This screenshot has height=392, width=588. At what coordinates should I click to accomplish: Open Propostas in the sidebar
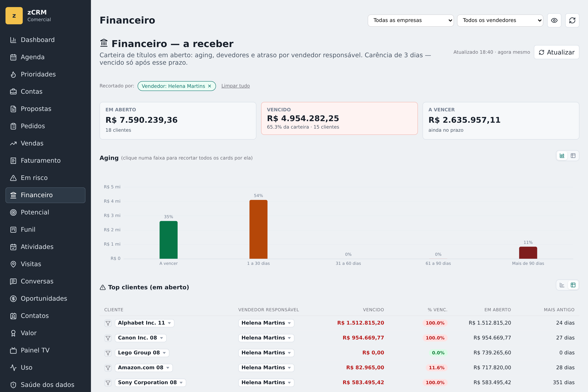click(45, 109)
